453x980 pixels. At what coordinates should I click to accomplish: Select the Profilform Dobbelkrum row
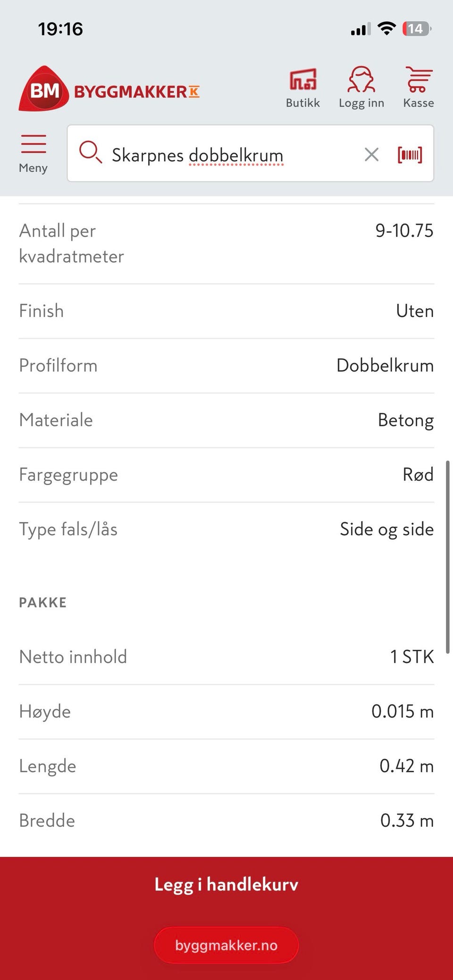pos(226,365)
